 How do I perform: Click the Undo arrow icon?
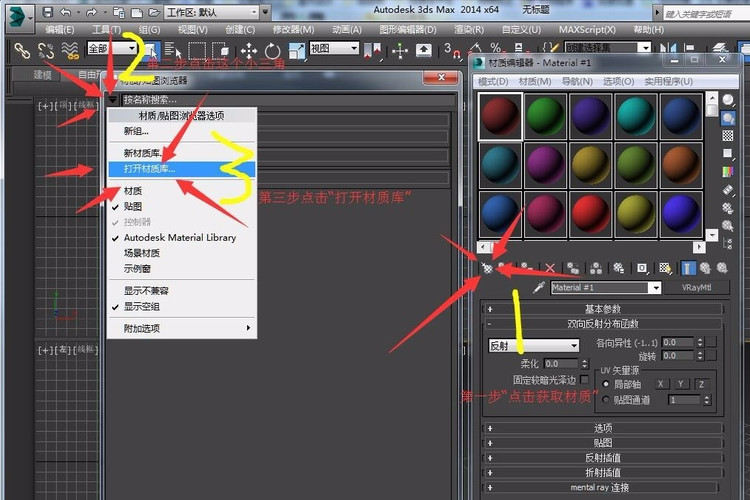coord(66,12)
